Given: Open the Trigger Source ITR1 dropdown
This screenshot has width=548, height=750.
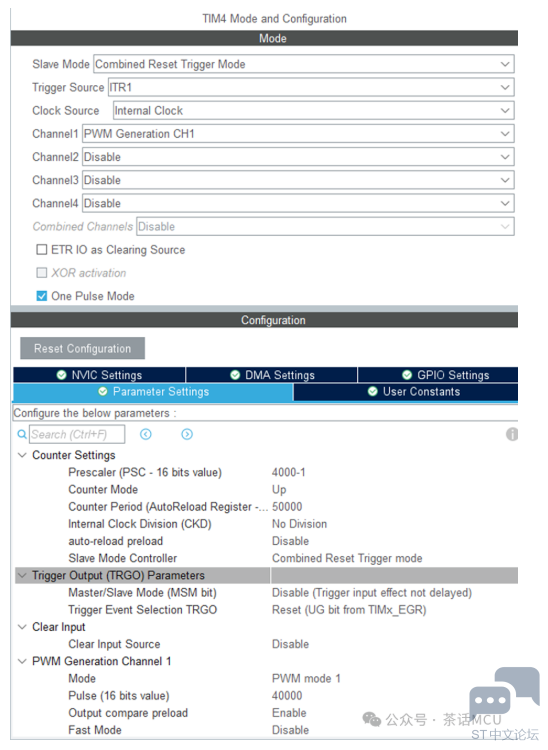Looking at the screenshot, I should (x=311, y=88).
